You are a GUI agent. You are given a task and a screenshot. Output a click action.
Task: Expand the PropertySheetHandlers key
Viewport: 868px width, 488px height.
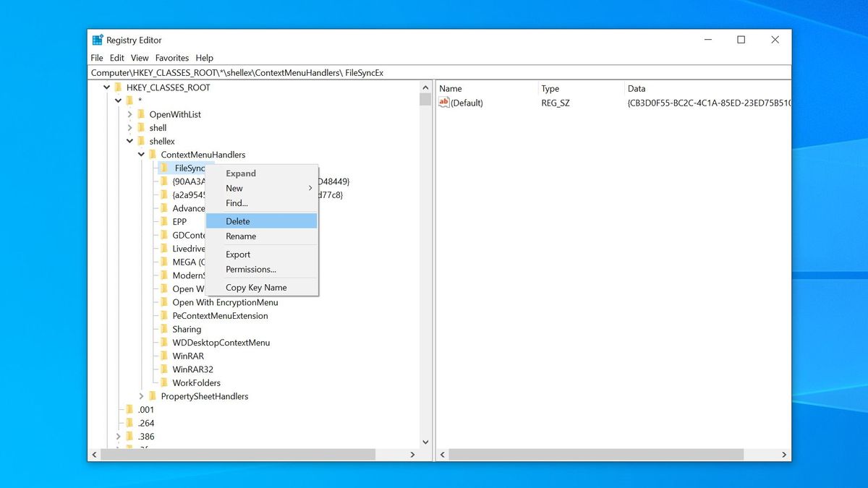click(x=142, y=396)
